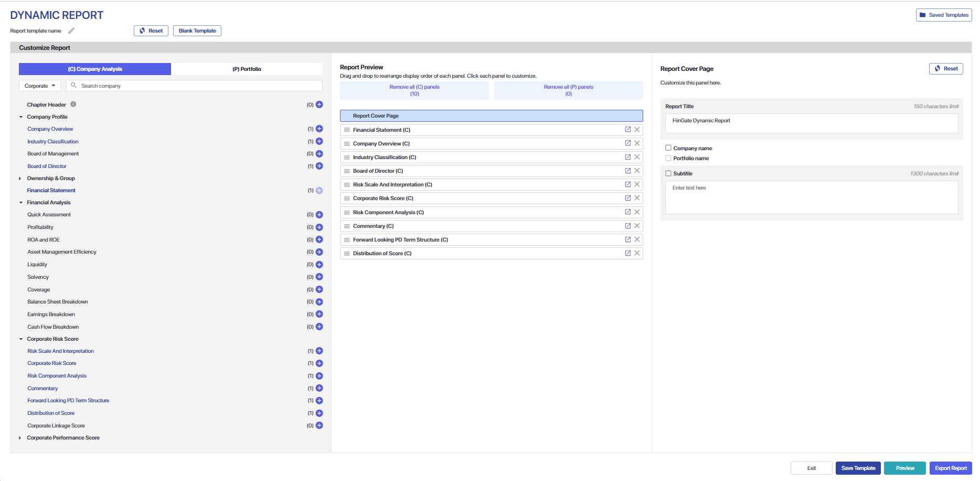Collapse the Financial Analysis section

tap(21, 203)
